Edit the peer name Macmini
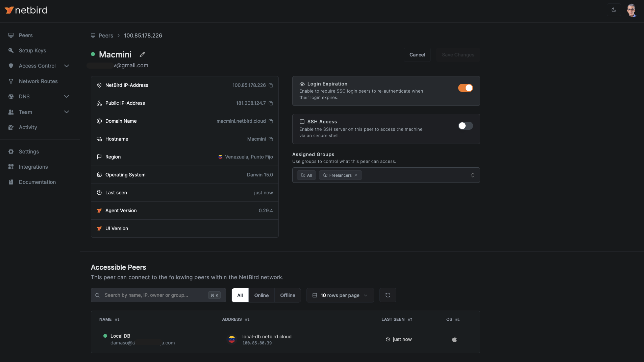This screenshot has width=644, height=362. [x=142, y=54]
